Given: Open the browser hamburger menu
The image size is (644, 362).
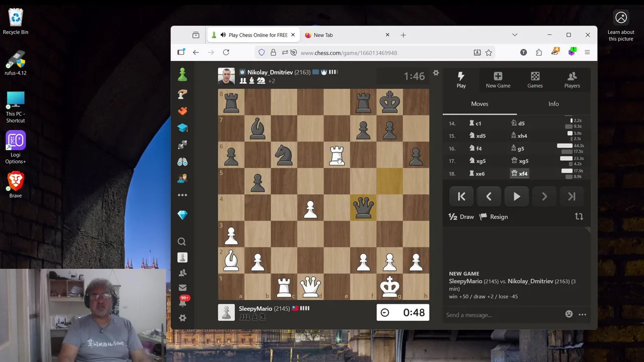Looking at the screenshot, I should pos(587,52).
